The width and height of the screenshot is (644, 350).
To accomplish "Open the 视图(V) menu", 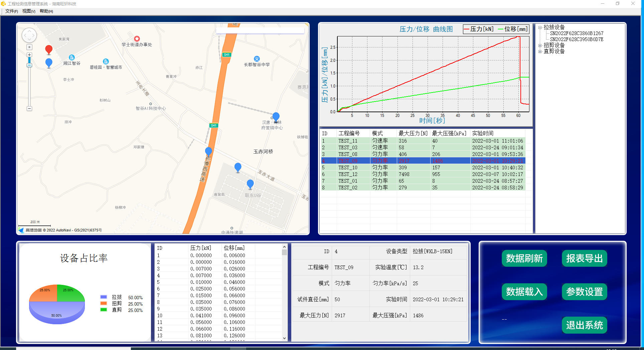I will point(29,11).
